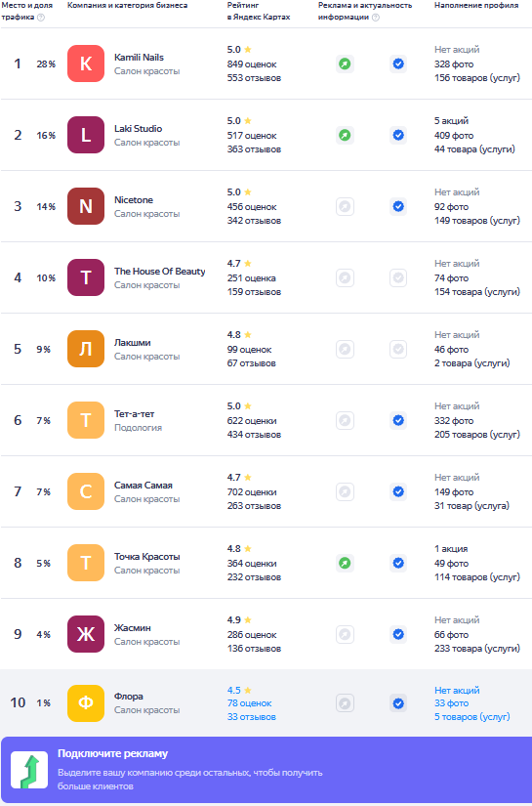532x806 pixels.
Task: Click the green advertising icon for Точка Красоты
Action: [346, 563]
